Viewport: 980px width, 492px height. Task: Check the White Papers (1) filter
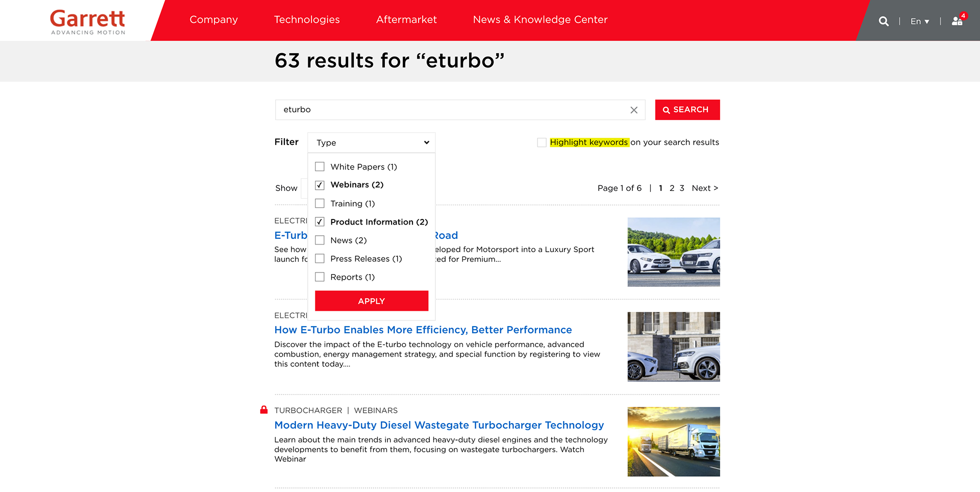(320, 167)
